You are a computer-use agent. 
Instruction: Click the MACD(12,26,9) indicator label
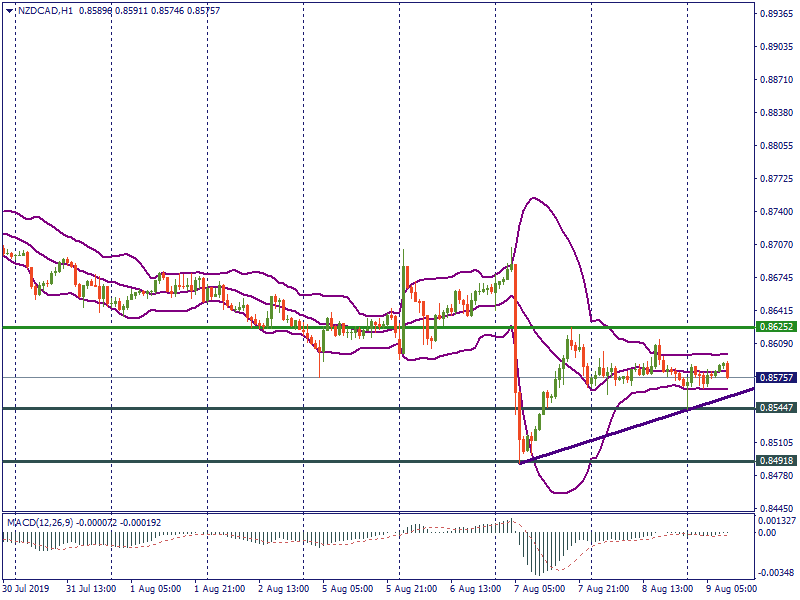(x=42, y=522)
